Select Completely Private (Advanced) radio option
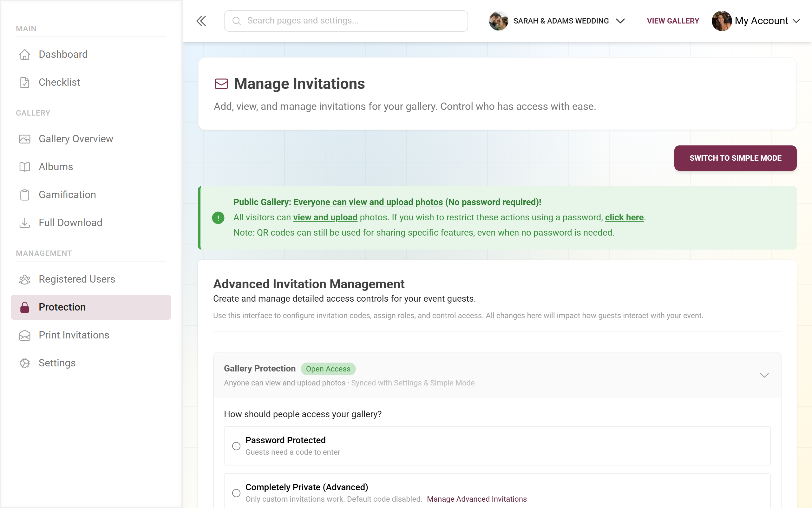Screen dimensions: 812x508 click(236, 493)
